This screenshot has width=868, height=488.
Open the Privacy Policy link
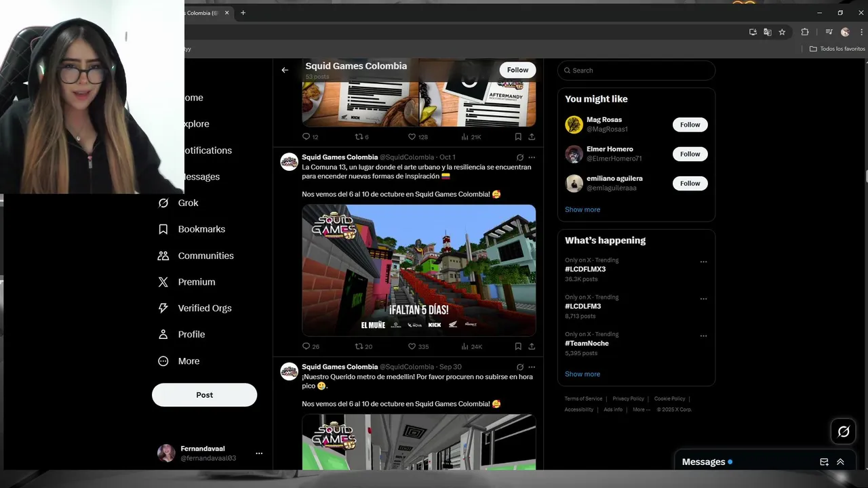tap(628, 399)
